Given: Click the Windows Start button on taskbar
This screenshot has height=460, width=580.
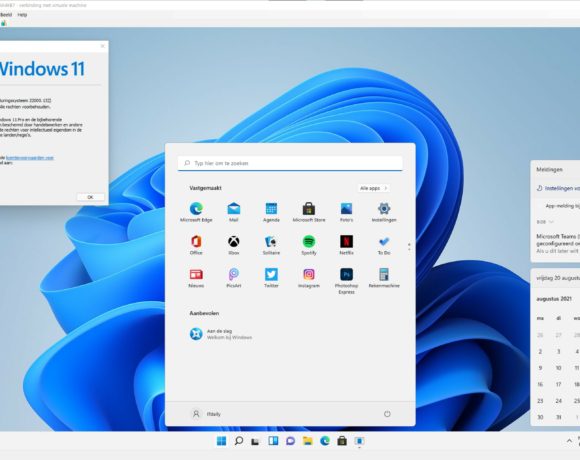Looking at the screenshot, I should (221, 441).
